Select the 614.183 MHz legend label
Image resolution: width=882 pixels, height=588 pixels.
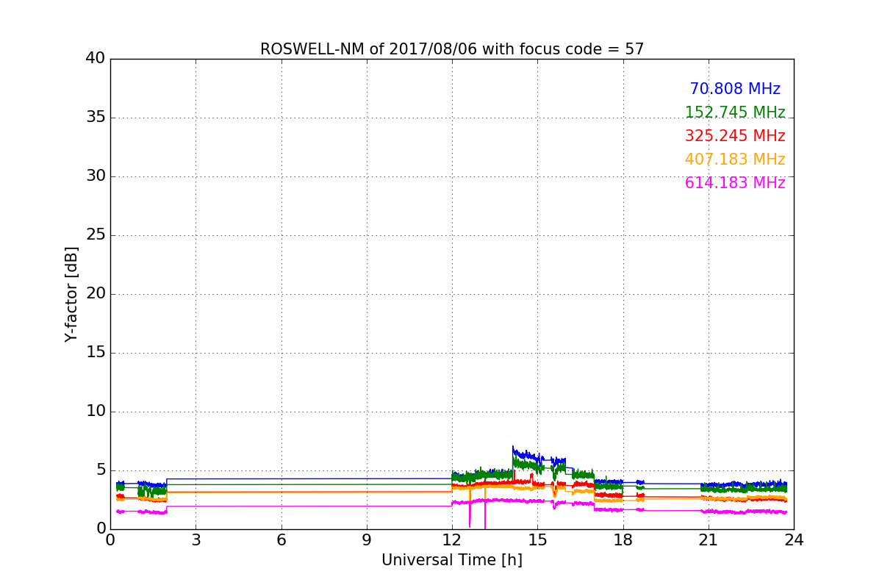pyautogui.click(x=735, y=183)
